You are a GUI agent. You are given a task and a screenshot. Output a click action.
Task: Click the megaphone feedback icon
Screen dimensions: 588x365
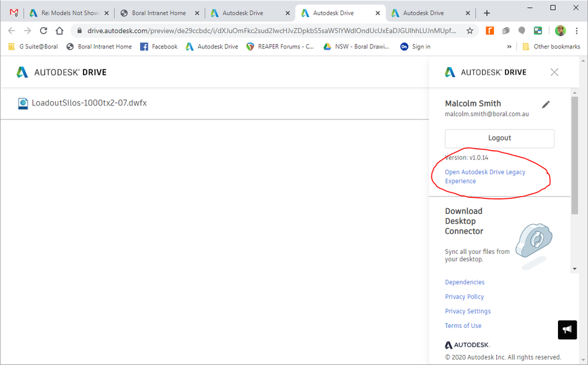pyautogui.click(x=567, y=329)
